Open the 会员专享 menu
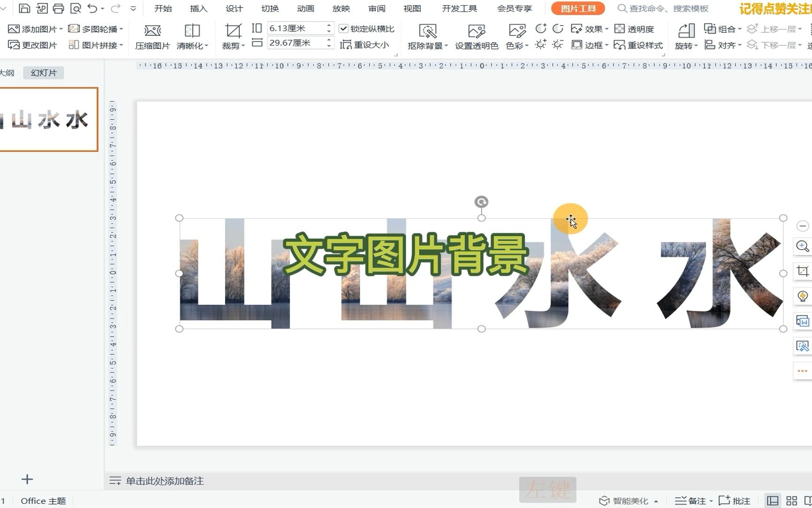 [x=515, y=8]
